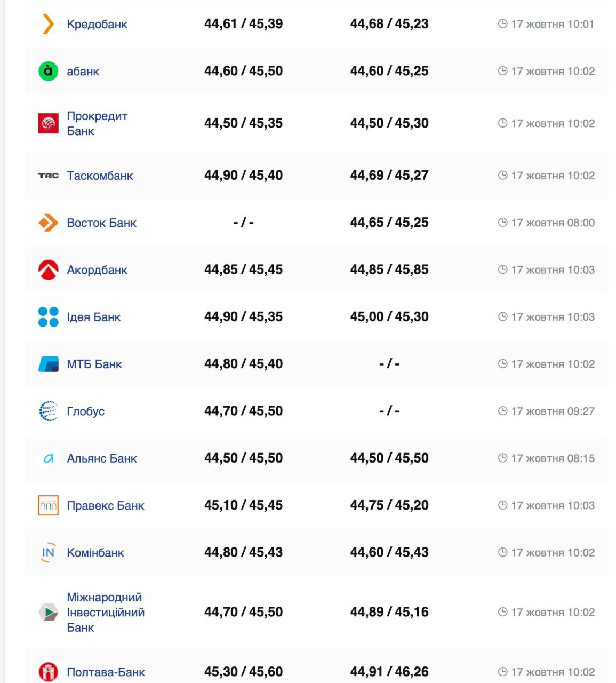
Task: Click the orange Восток Банк logo
Action: click(x=48, y=223)
